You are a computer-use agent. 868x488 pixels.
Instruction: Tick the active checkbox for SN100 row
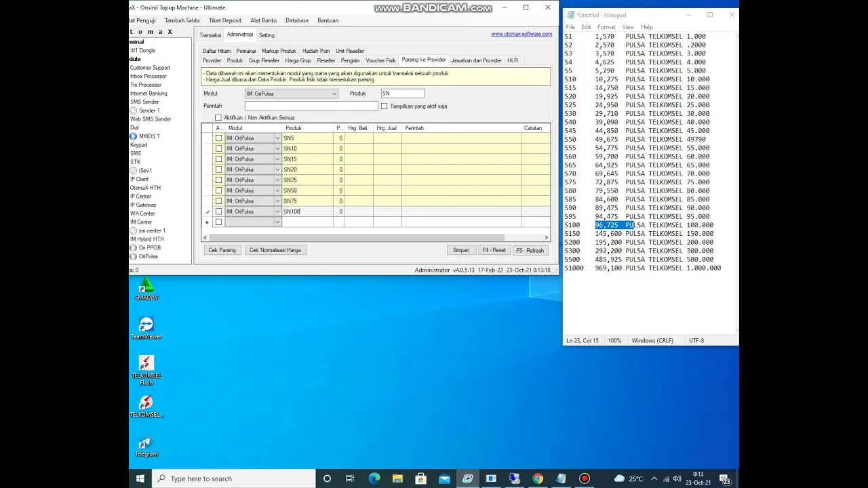tap(218, 211)
